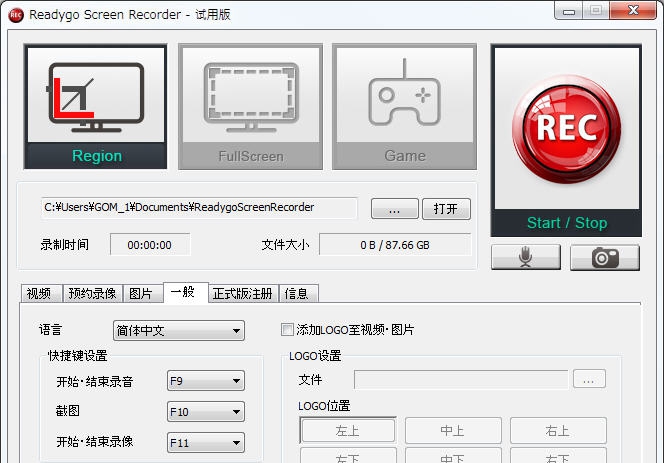Switch to Game recording mode
Screen dimensions: 664x463
[404, 105]
